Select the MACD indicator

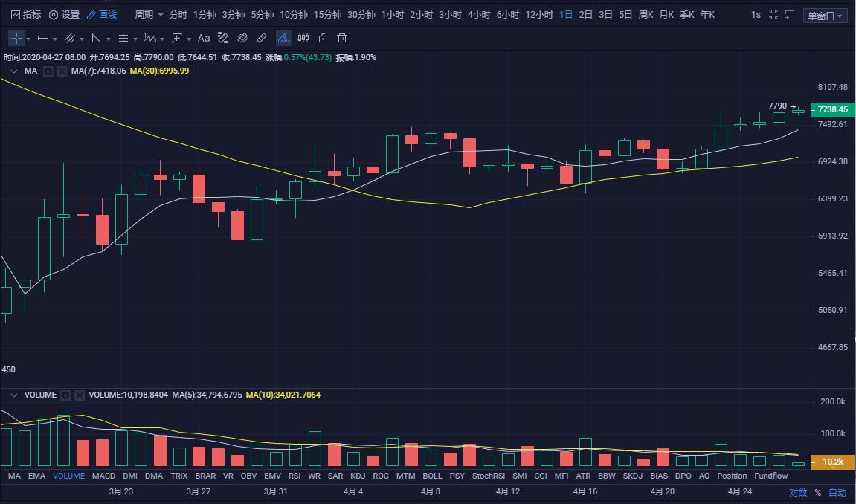(x=103, y=476)
